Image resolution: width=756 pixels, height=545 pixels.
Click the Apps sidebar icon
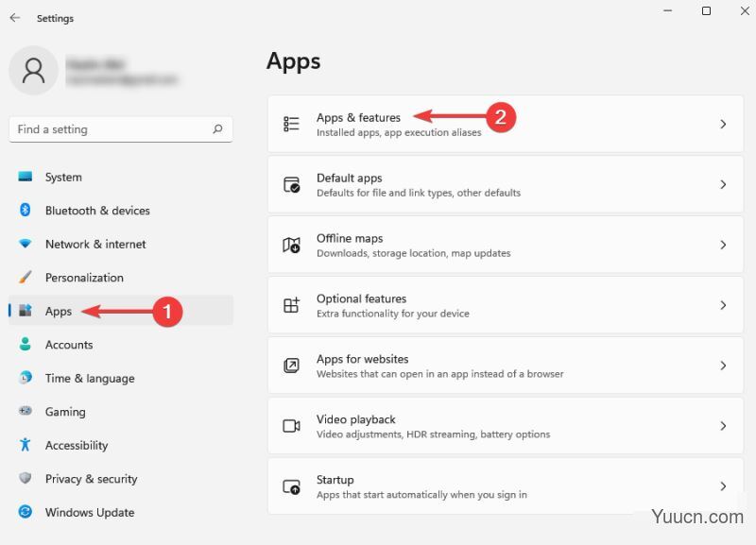(26, 311)
